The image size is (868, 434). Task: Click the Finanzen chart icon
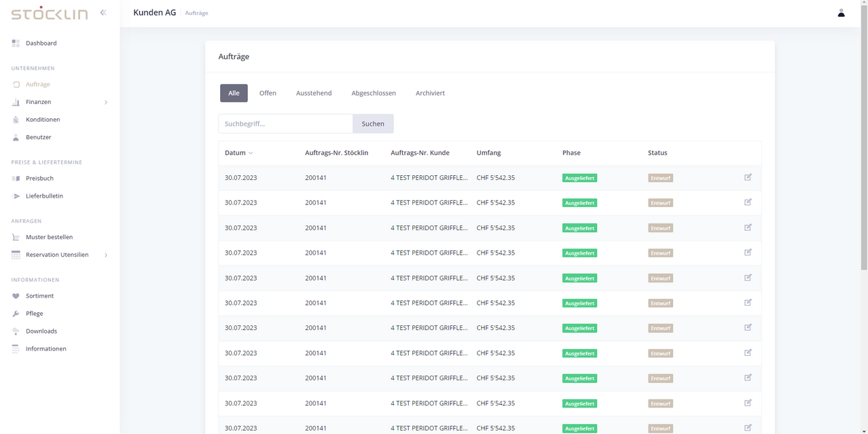click(16, 102)
